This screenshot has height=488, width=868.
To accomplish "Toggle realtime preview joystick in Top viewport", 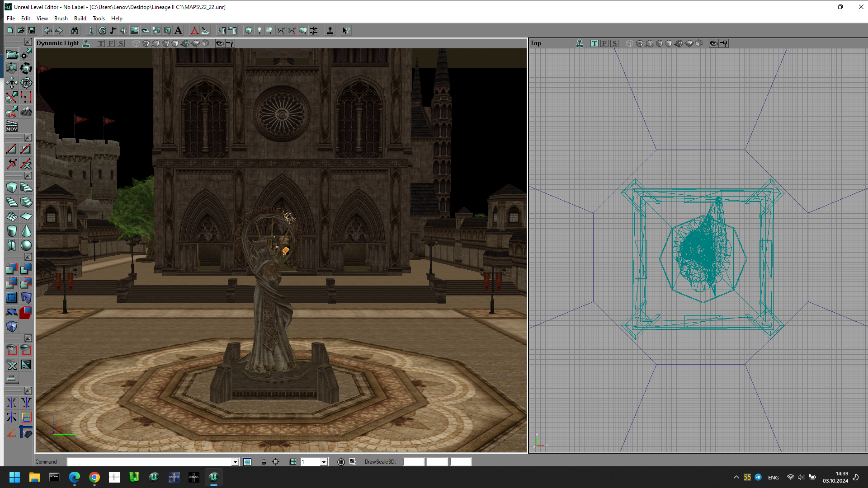I will coord(580,43).
